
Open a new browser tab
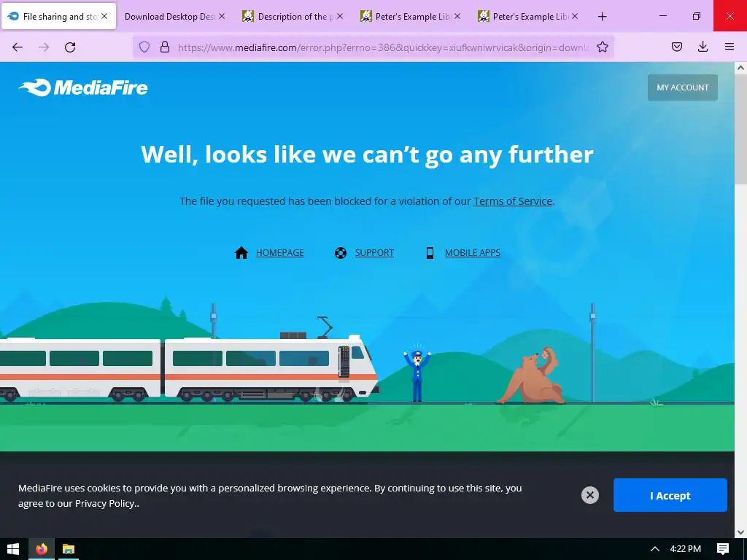[602, 17]
